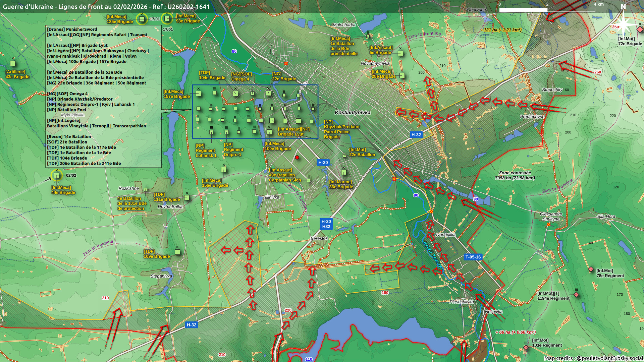Click the circled 125e Brigade unit symbol
Viewport: 644px width, 362px height.
coord(142,19)
